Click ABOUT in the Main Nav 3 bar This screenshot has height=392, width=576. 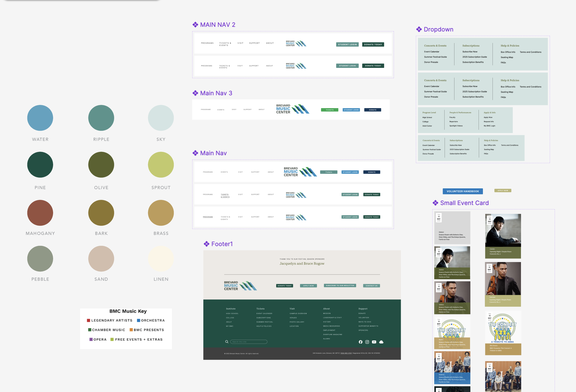point(261,109)
